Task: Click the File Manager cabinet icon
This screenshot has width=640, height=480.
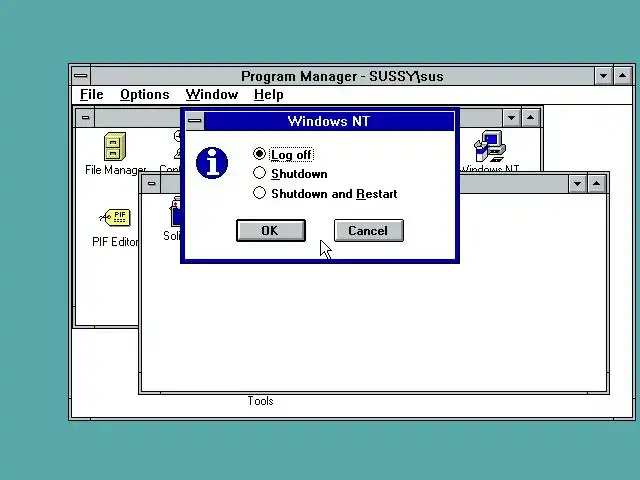Action: click(x=115, y=147)
